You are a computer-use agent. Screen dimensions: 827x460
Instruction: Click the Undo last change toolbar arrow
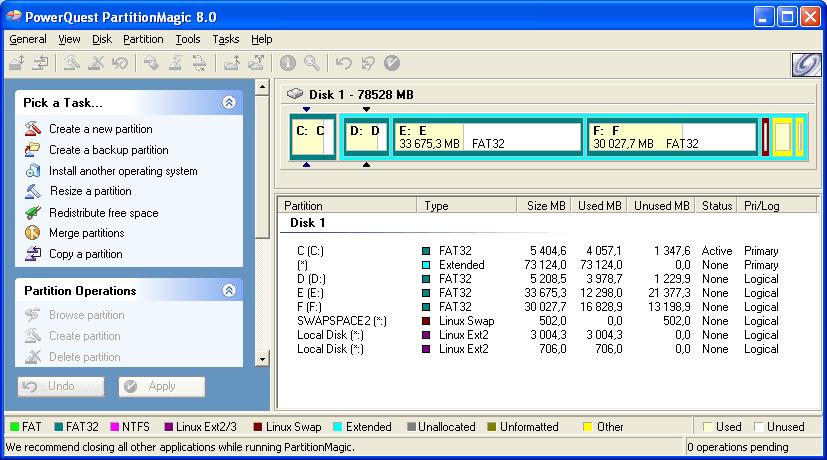pyautogui.click(x=343, y=63)
